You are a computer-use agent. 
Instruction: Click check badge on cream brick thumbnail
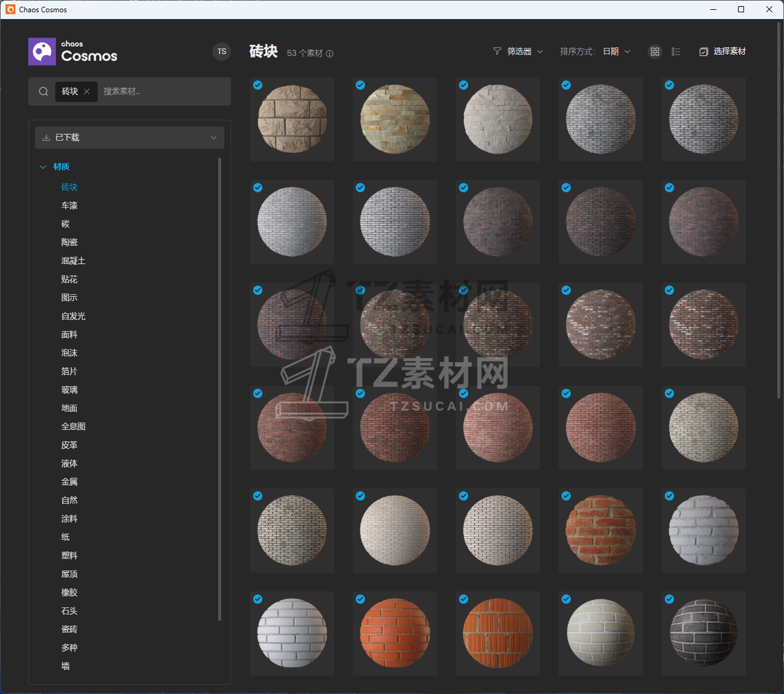click(566, 599)
